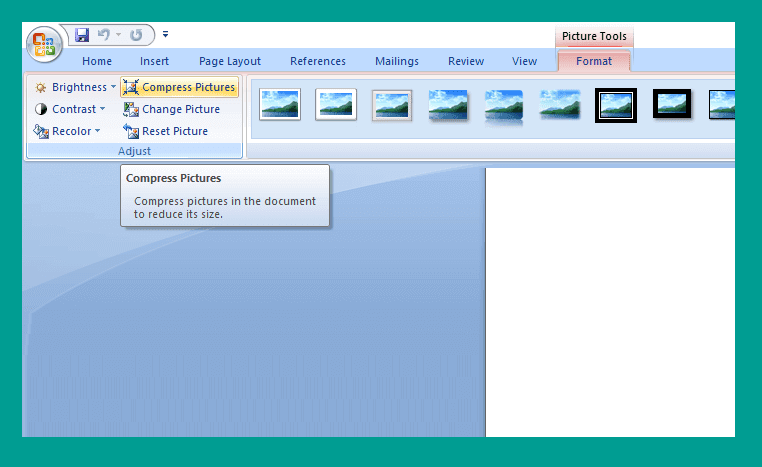
Task: Expand the Recolor dropdown arrow
Action: pyautogui.click(x=98, y=131)
